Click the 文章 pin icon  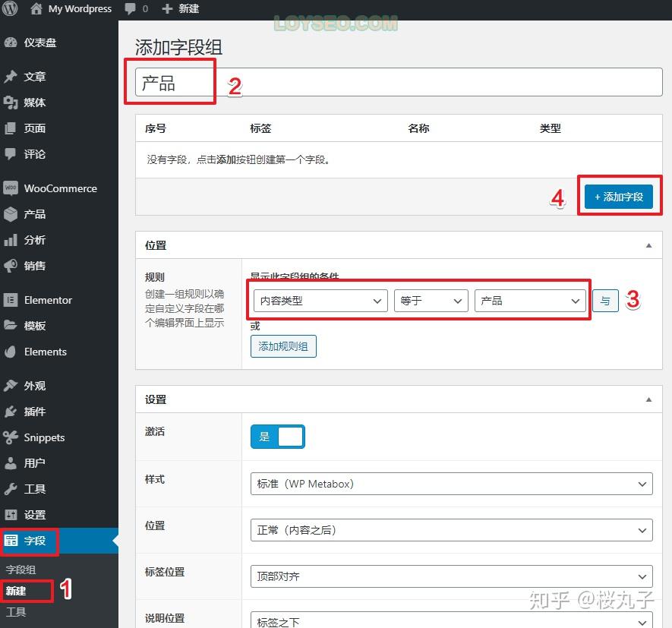coord(11,77)
